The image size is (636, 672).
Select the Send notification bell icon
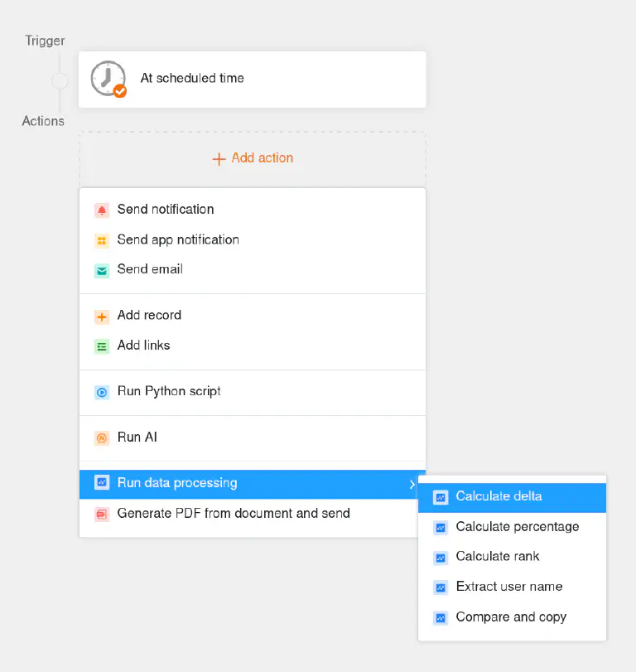tap(103, 210)
